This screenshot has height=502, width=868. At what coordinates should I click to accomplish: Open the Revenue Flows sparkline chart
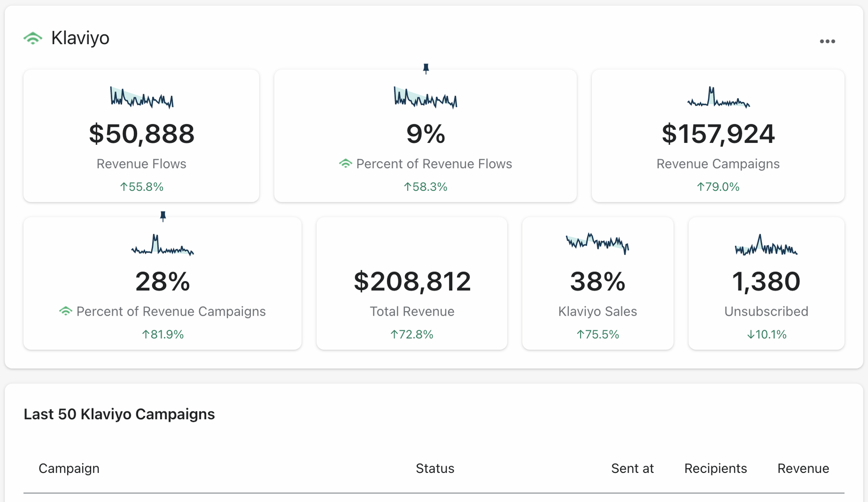[x=142, y=97]
